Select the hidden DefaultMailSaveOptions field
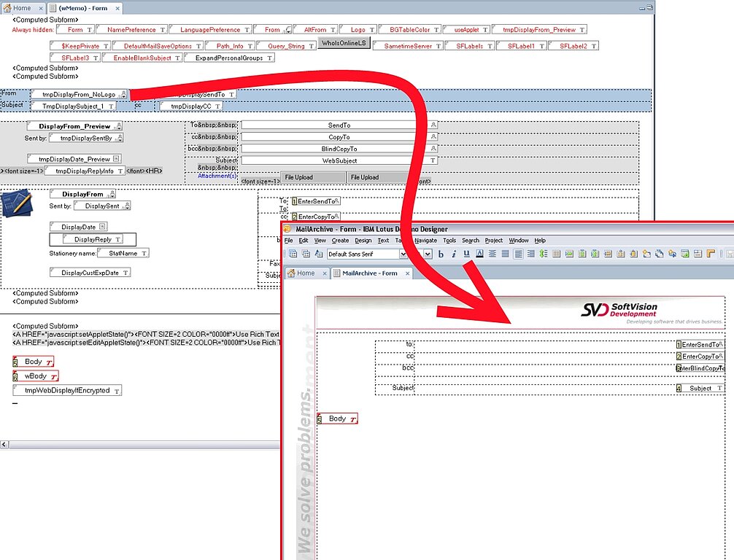Viewport: 734px width, 560px height. coord(158,47)
